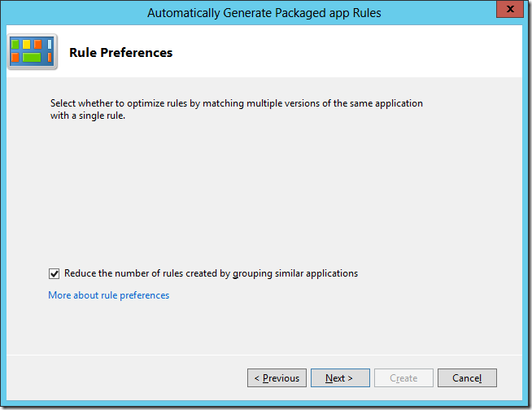Open the 'More about rule preferences' link
This screenshot has width=532, height=410.
point(109,295)
